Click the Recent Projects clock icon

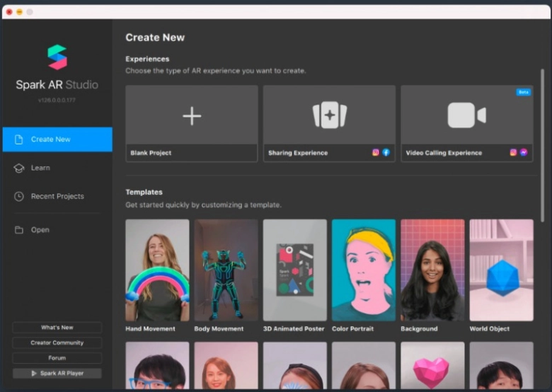click(18, 196)
